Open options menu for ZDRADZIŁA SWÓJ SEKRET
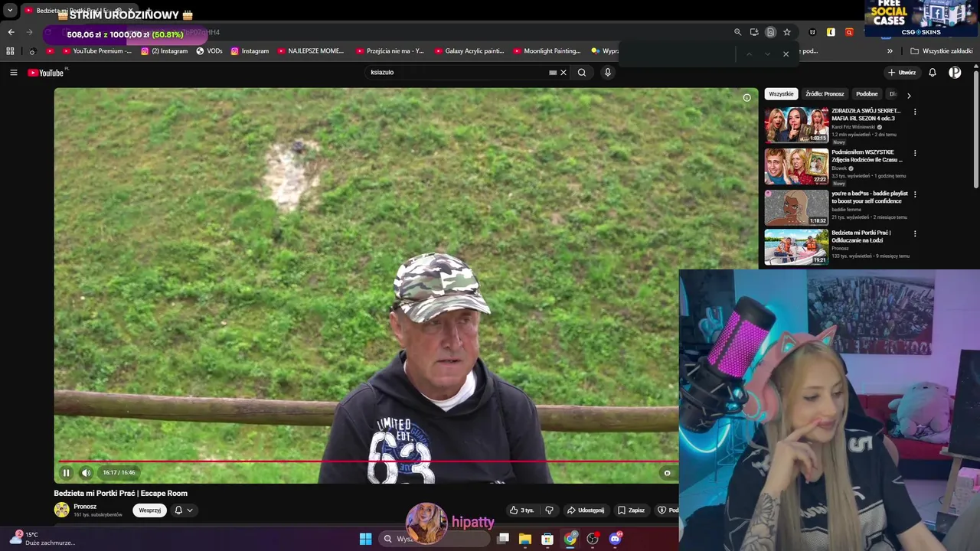Screen dimensions: 980x551 tap(915, 112)
